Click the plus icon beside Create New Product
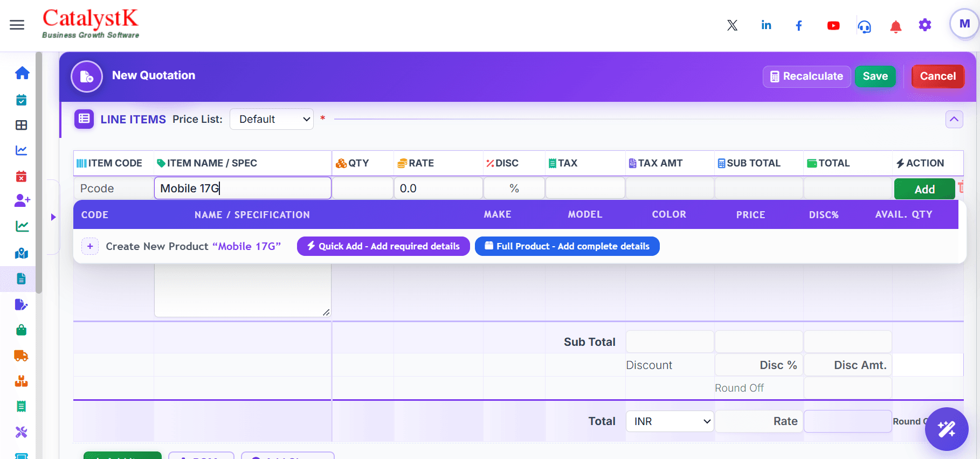980x459 pixels. coord(90,246)
